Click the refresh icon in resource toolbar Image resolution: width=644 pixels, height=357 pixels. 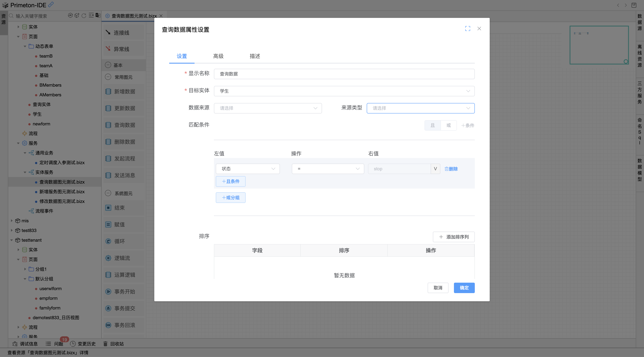point(84,16)
